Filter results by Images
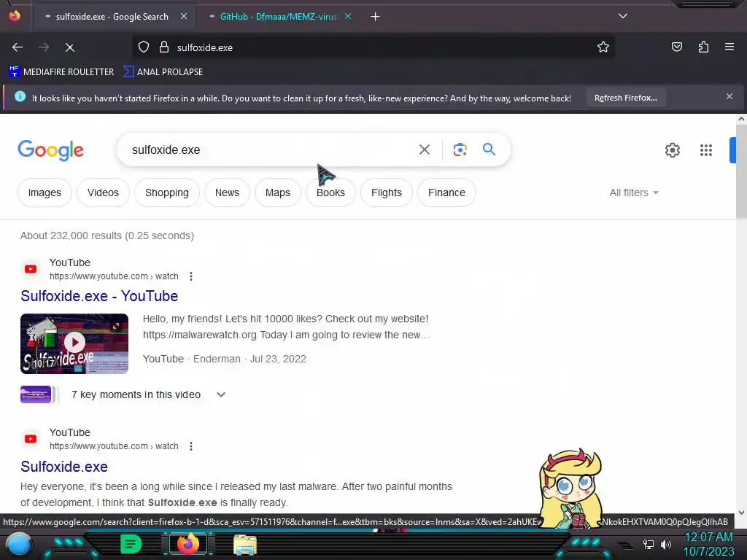The height and width of the screenshot is (560, 747). (44, 192)
